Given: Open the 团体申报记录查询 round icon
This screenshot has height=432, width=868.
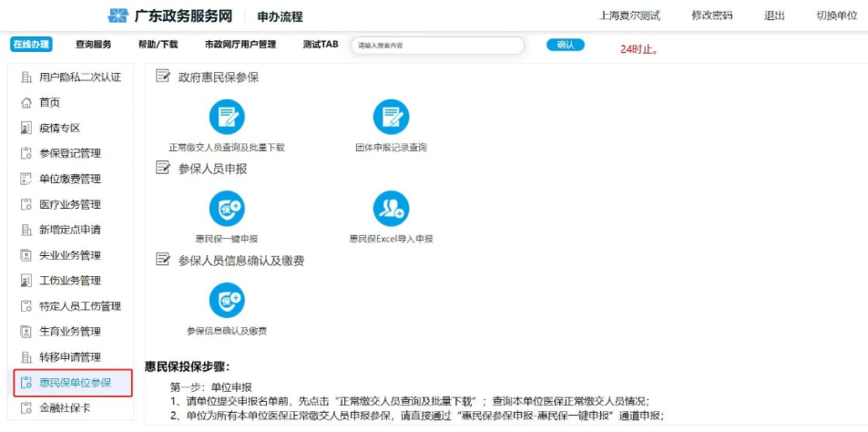Looking at the screenshot, I should point(392,117).
